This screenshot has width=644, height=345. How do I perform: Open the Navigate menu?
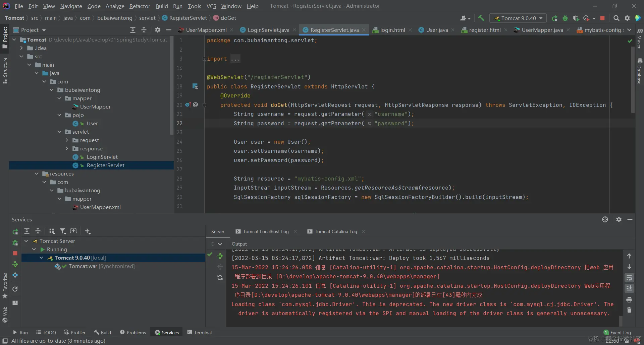click(x=71, y=6)
